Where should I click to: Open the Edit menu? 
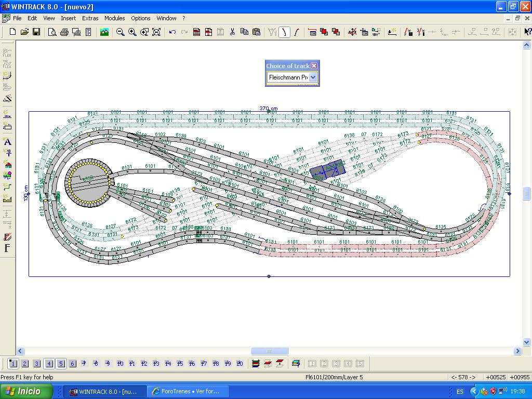click(x=32, y=18)
